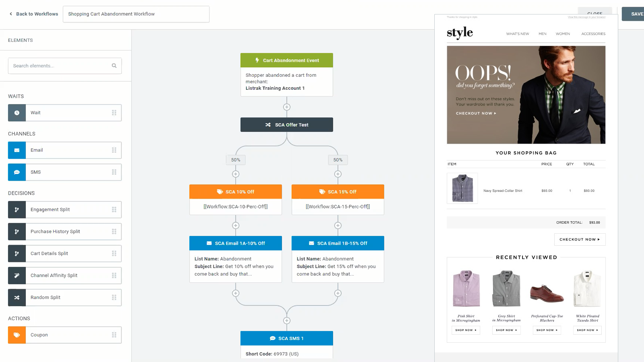Image resolution: width=644 pixels, height=362 pixels.
Task: Edit the workflow name text field
Action: 136,14
